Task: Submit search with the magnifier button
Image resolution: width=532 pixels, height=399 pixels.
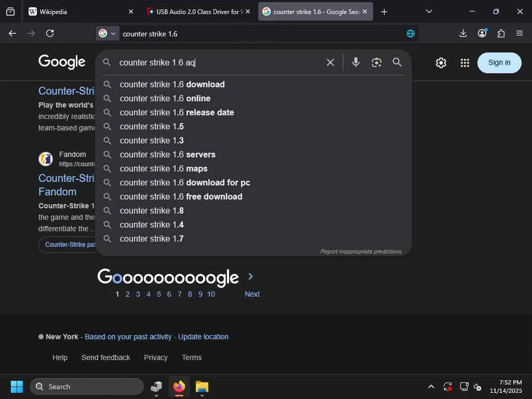Action: click(397, 62)
